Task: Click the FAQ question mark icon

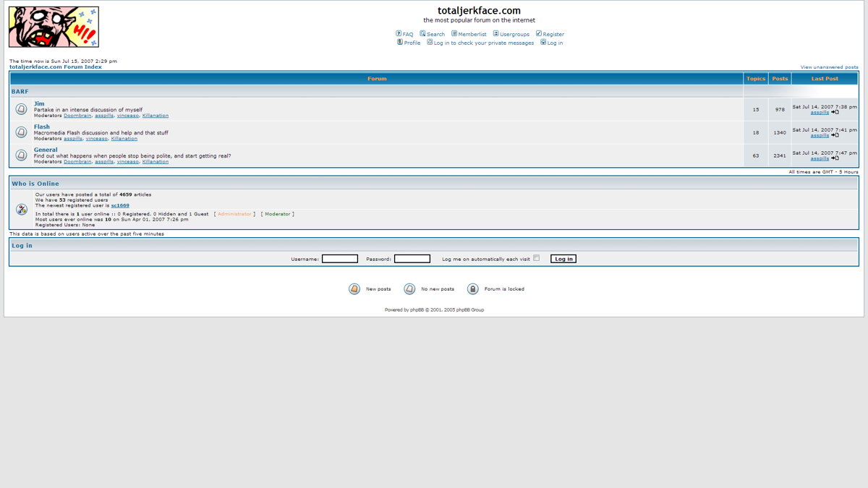Action: pos(398,33)
